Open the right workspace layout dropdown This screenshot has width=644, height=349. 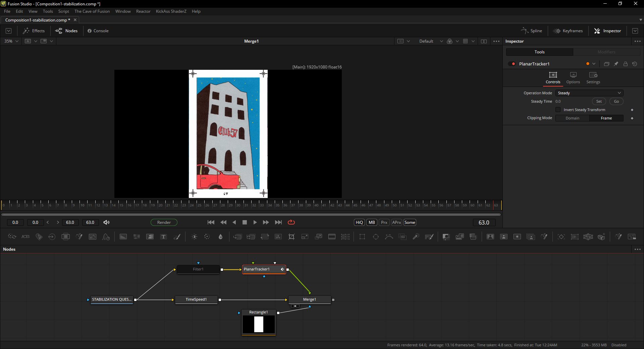(635, 31)
